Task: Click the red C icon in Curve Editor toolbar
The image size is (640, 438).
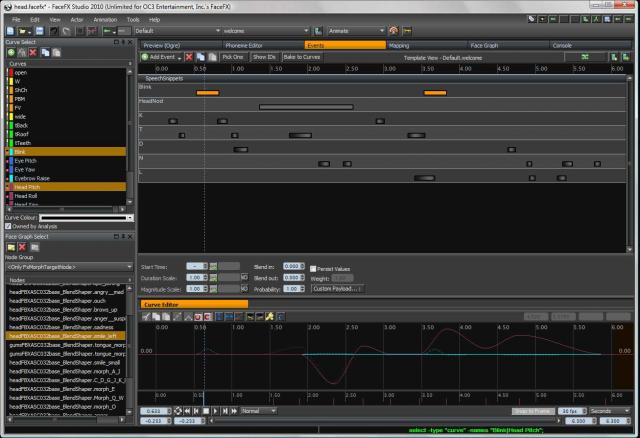Action: [207, 317]
